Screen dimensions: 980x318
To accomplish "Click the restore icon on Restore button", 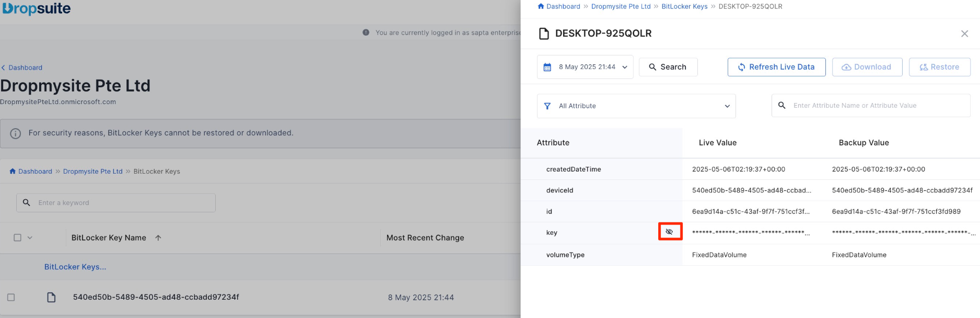I will pos(924,67).
